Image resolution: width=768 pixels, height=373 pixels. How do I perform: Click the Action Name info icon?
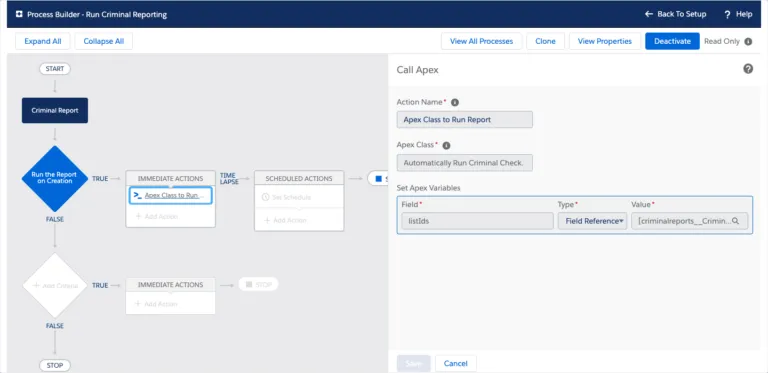coord(455,102)
